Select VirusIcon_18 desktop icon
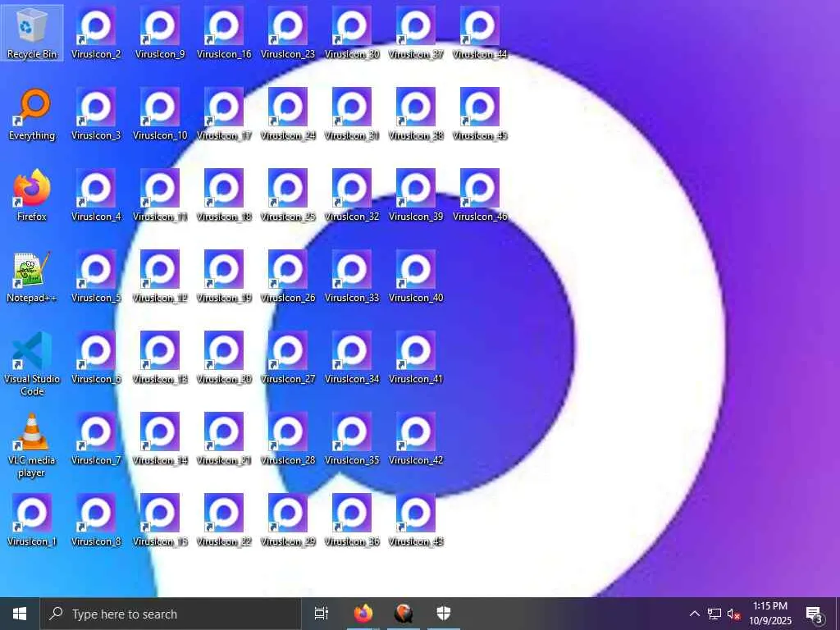 point(224,195)
